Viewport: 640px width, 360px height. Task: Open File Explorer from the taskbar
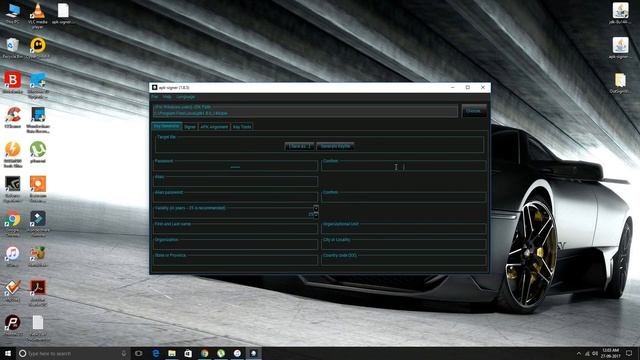coord(172,353)
